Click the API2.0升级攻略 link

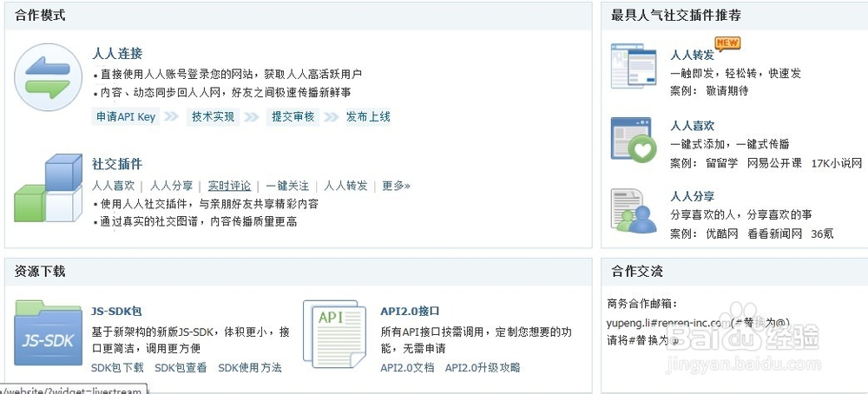tap(483, 368)
